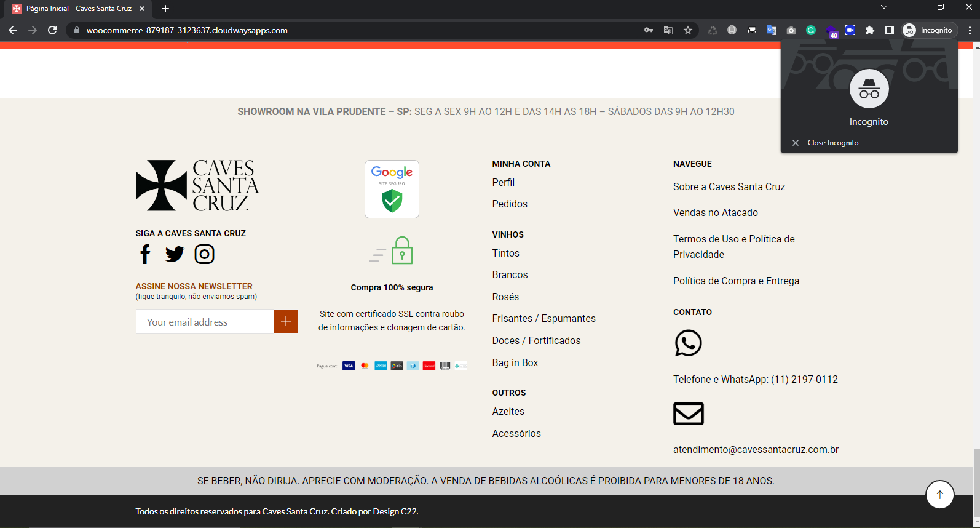Open the password key icon in address bar
This screenshot has height=528, width=980.
pyautogui.click(x=649, y=30)
